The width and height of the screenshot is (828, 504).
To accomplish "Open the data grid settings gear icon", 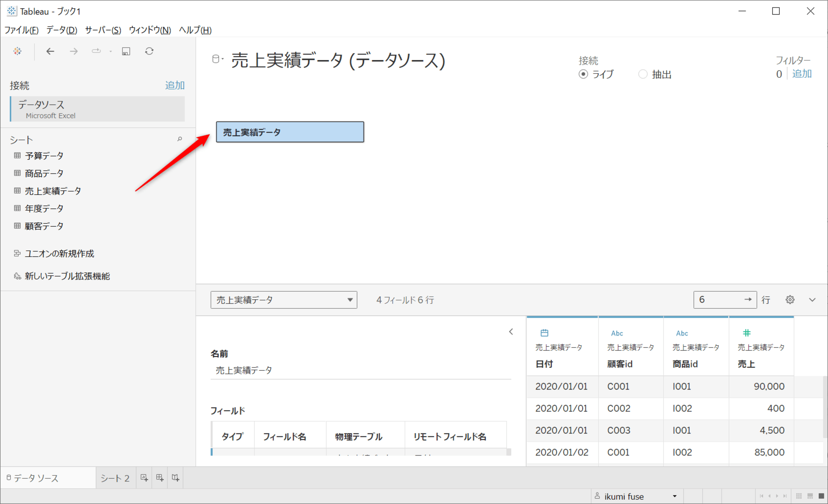I will click(790, 300).
